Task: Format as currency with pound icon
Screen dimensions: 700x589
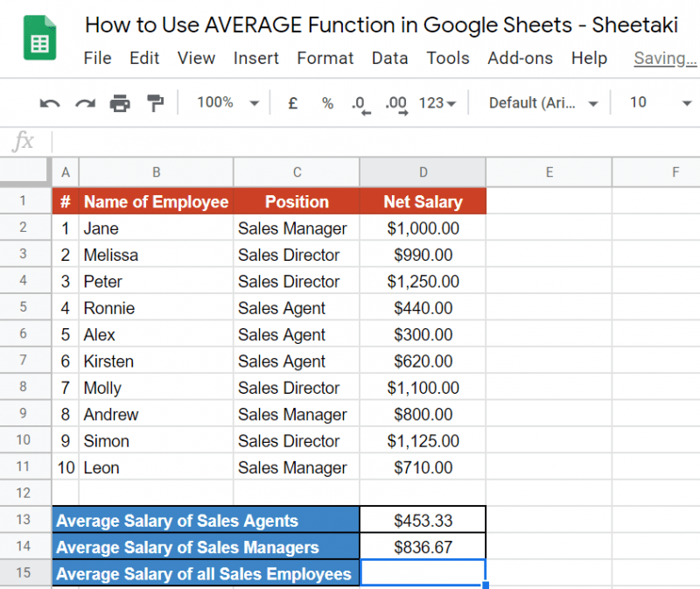Action: point(293,103)
